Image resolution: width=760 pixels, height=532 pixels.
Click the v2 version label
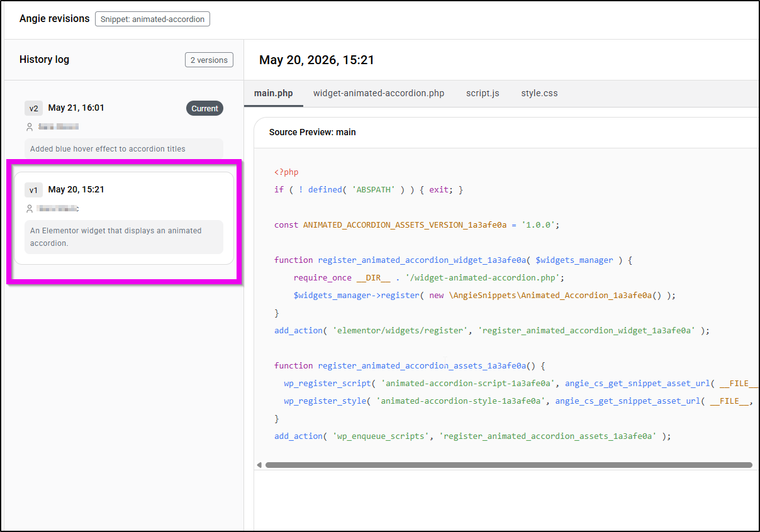pos(33,108)
